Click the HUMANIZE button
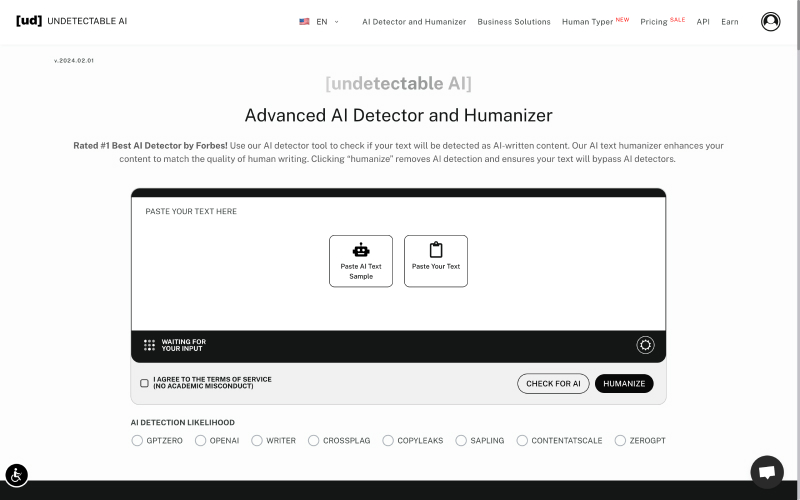This screenshot has width=800, height=500. click(624, 384)
